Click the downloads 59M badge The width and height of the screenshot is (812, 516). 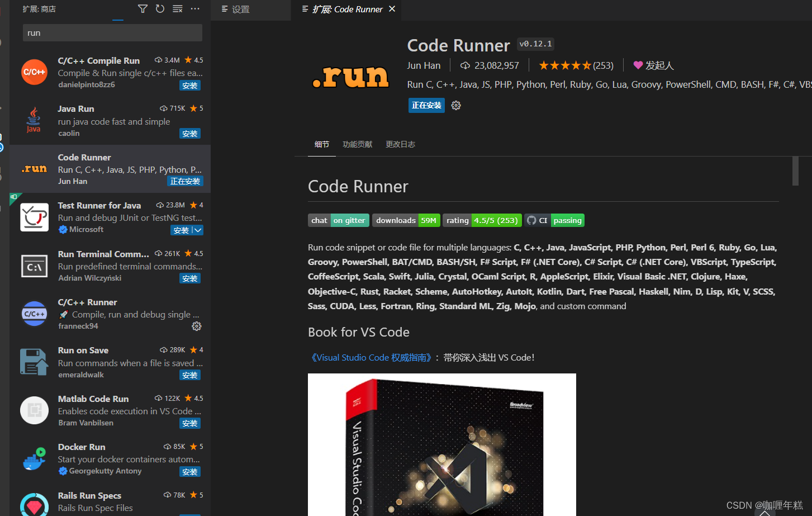click(x=406, y=220)
